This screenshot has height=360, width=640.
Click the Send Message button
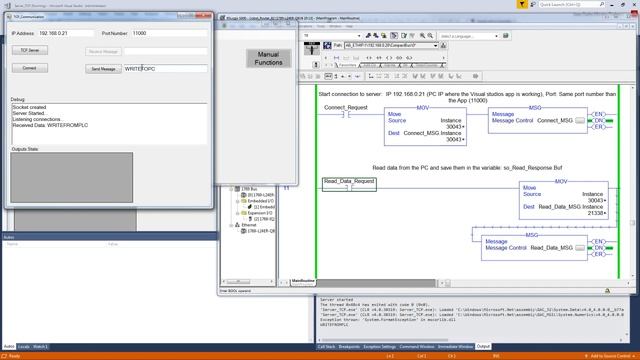point(103,69)
